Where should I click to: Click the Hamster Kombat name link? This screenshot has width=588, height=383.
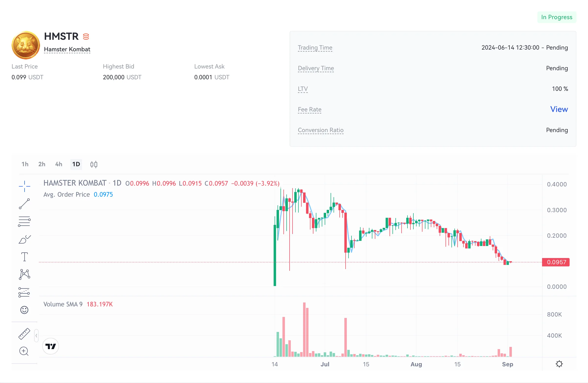(67, 49)
